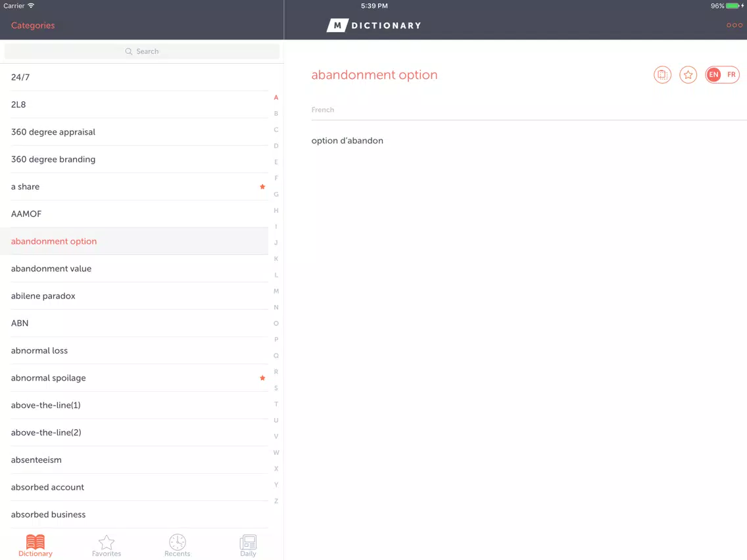
Task: Jump to letter C in index
Action: 276,130
